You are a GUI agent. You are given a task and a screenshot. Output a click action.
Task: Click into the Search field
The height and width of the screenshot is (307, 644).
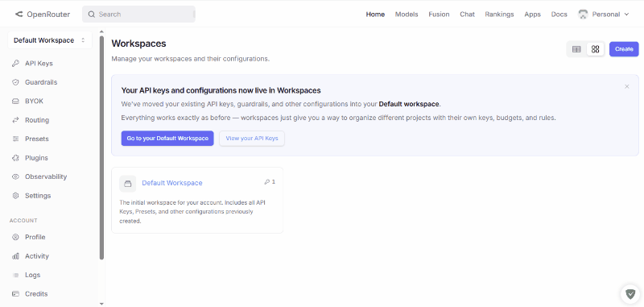click(138, 14)
